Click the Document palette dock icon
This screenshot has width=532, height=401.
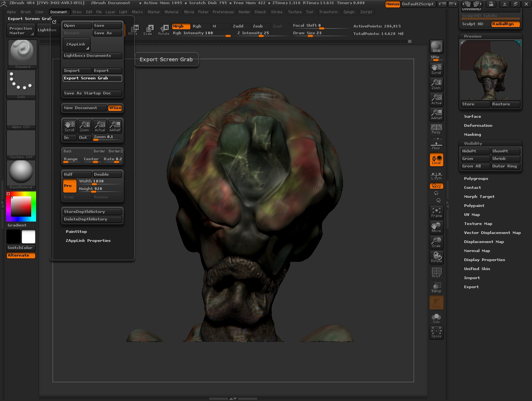[54, 22]
